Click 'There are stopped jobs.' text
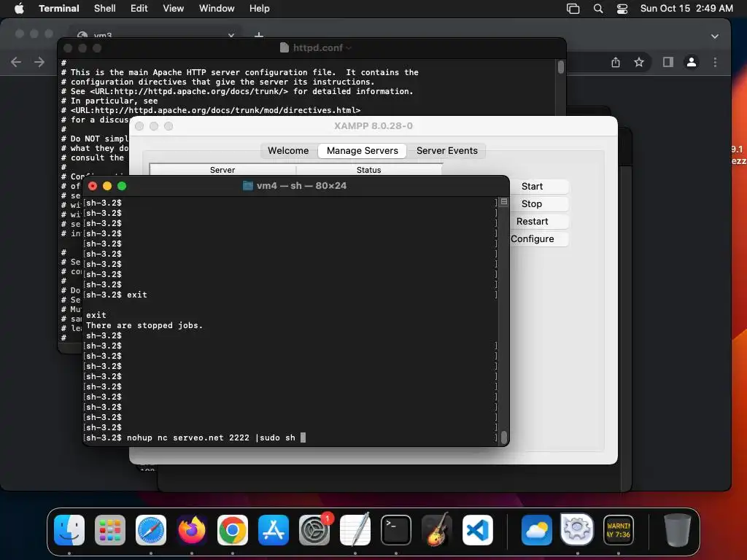This screenshot has width=747, height=560. 144,326
